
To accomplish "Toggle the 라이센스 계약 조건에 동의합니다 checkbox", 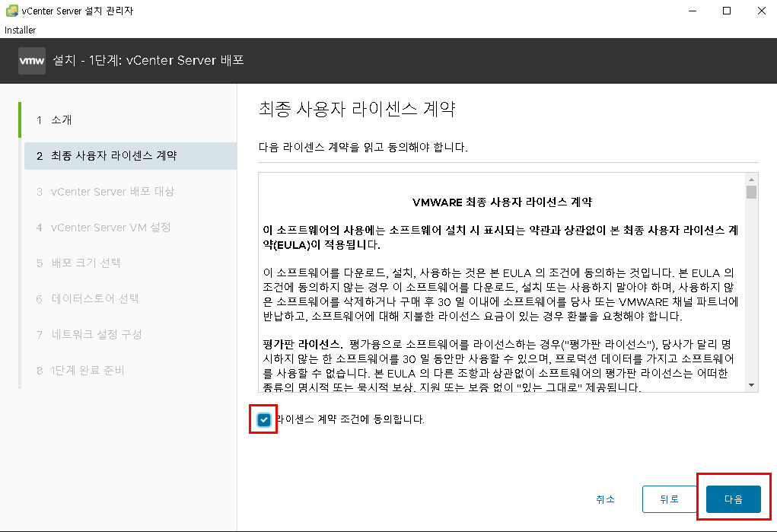I will tap(263, 419).
